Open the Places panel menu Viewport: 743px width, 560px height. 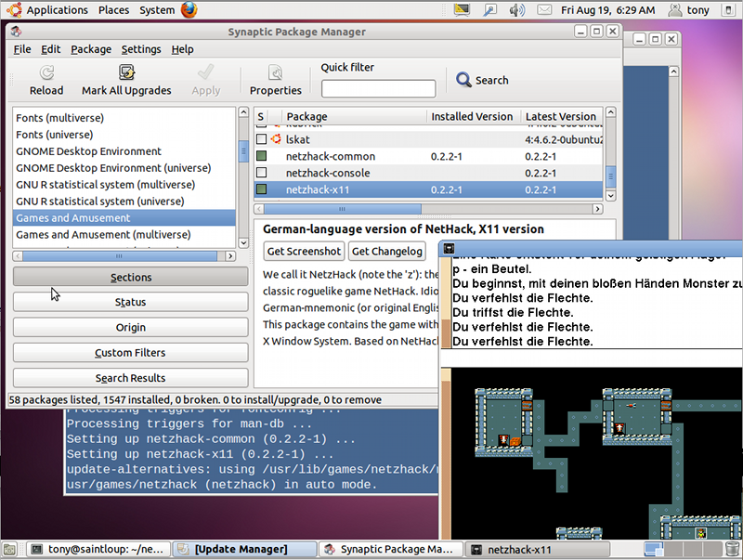pyautogui.click(x=113, y=10)
